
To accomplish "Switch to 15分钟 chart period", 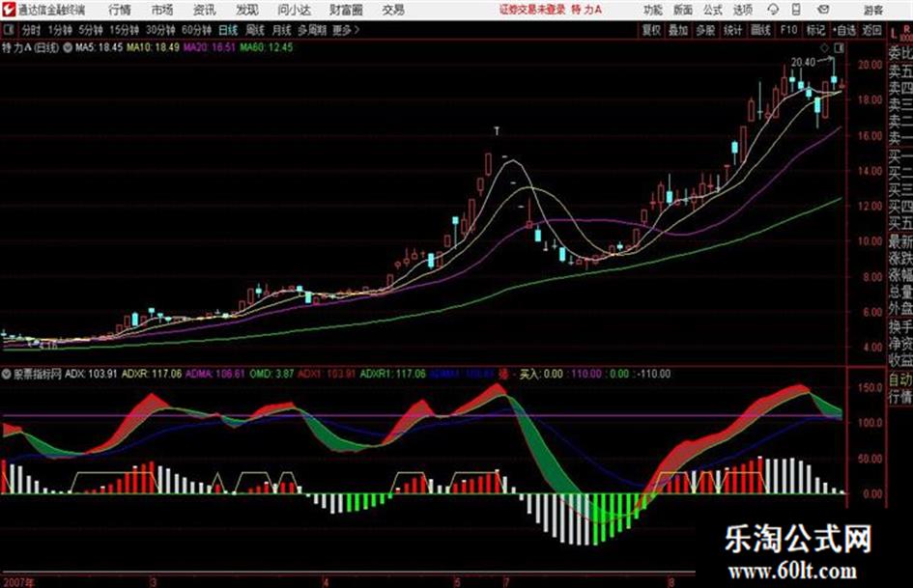I will [124, 30].
